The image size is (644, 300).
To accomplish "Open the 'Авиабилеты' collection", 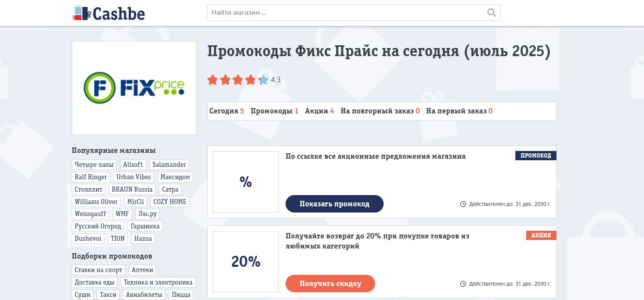I will tap(144, 295).
